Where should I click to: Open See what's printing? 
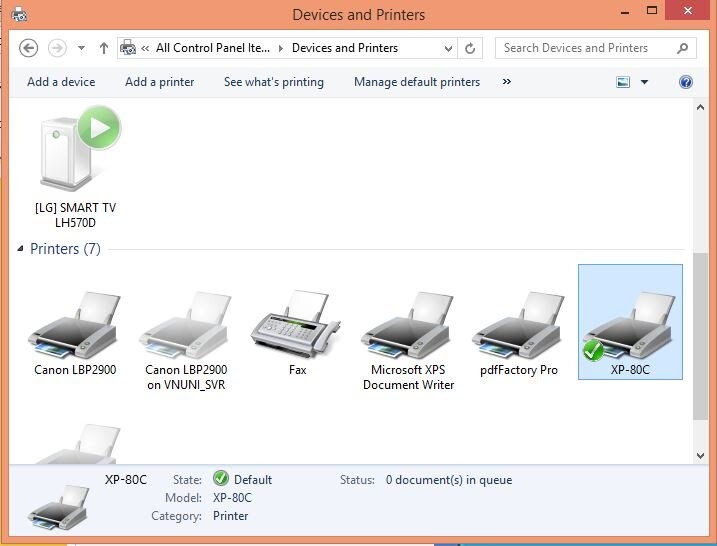click(273, 82)
